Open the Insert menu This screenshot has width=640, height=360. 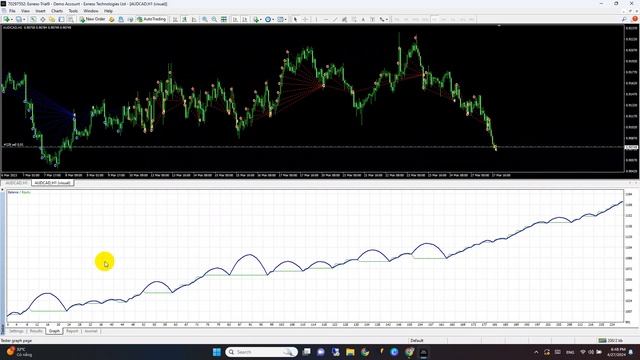point(40,11)
